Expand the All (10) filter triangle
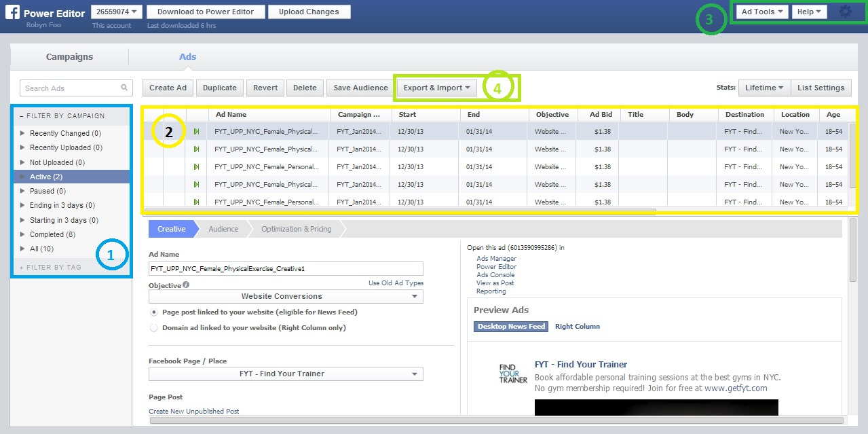The width and height of the screenshot is (868, 434). pos(23,249)
